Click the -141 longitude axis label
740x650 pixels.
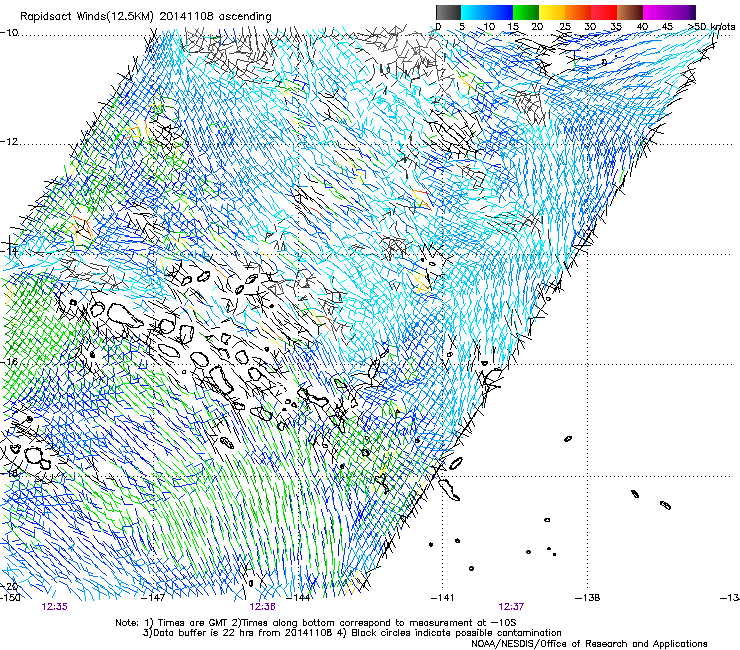coord(442,598)
